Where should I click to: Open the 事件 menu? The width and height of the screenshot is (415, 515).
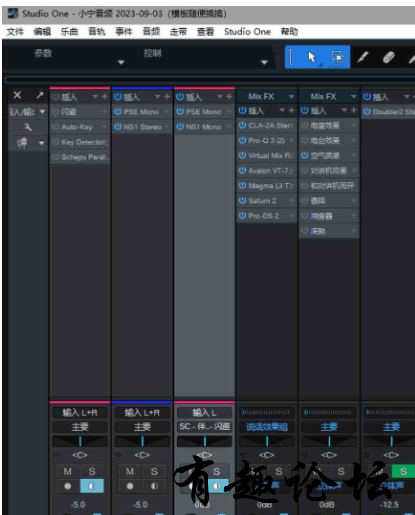(124, 32)
